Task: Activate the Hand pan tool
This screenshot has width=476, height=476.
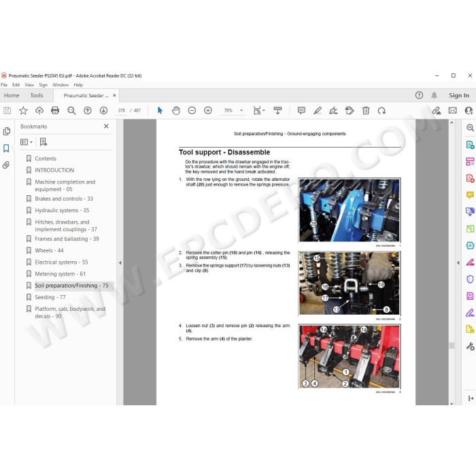Action: [176, 110]
